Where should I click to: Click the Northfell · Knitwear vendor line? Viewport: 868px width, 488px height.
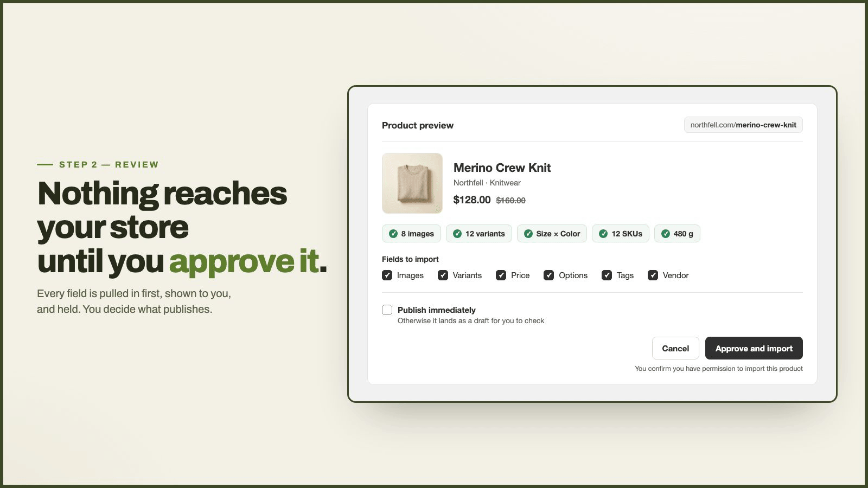click(487, 183)
